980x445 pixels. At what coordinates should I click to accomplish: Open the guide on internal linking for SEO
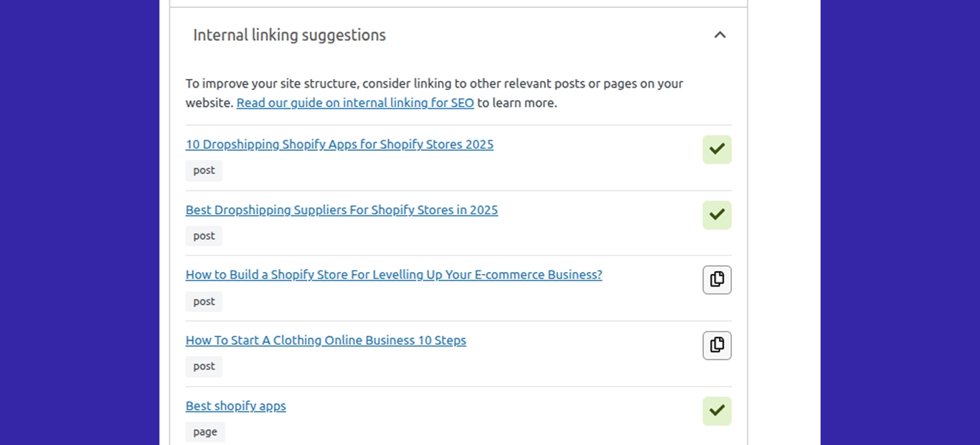coord(354,103)
